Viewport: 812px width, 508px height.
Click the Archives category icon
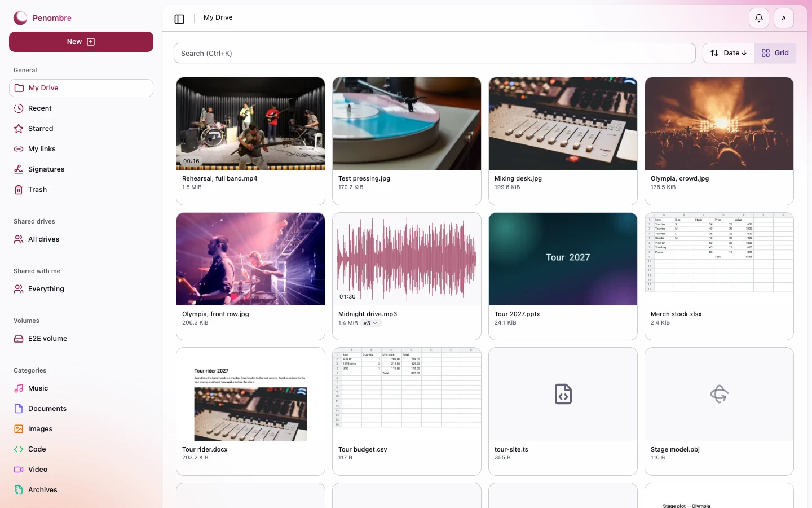19,490
